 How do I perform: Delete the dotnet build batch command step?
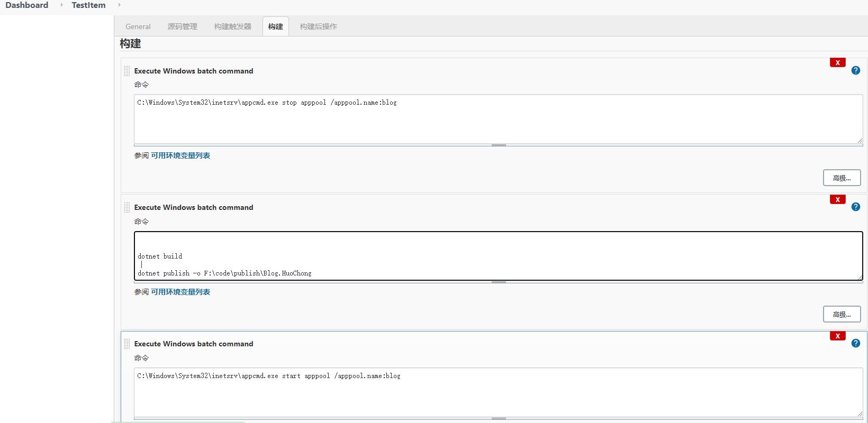click(837, 199)
